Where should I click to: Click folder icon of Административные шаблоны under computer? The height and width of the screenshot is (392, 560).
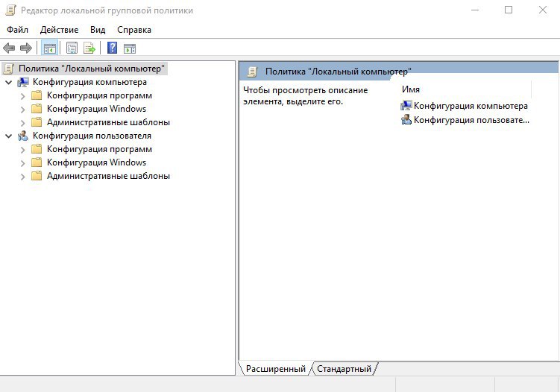pyautogui.click(x=37, y=122)
